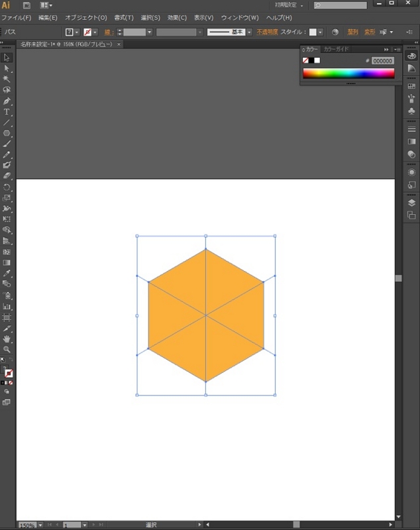The height and width of the screenshot is (530, 420).
Task: Select the Blob Brush tool
Action: coord(7,165)
